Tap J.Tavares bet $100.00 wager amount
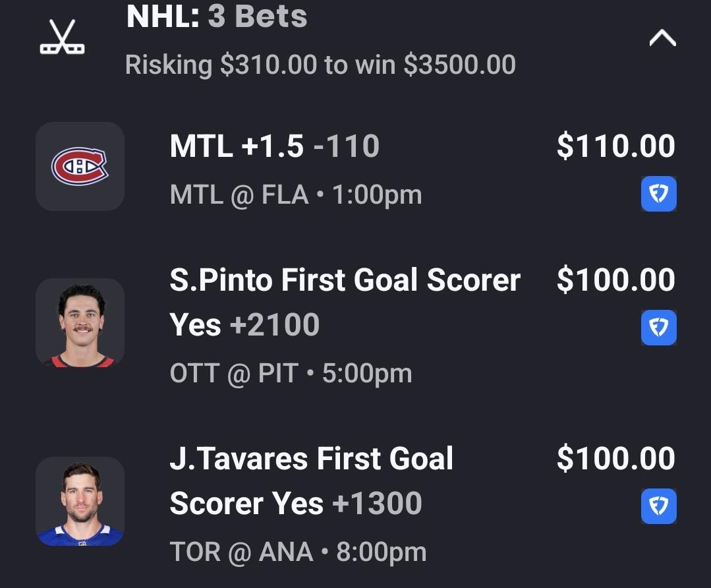Image resolution: width=711 pixels, height=588 pixels. (615, 459)
